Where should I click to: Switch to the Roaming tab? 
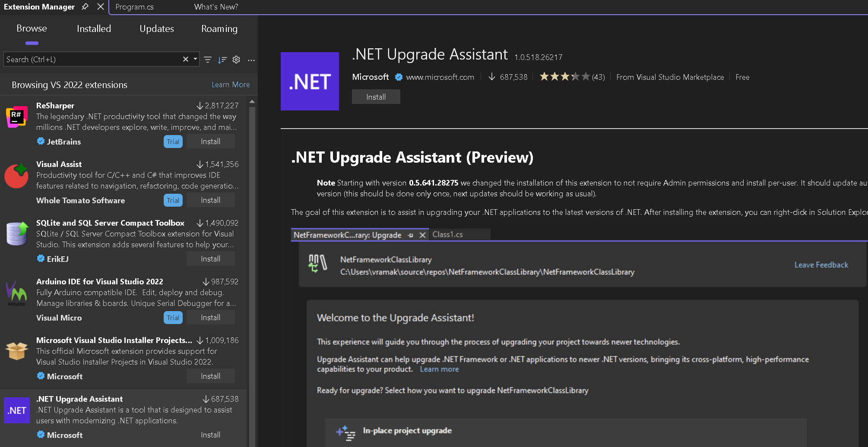coord(219,28)
